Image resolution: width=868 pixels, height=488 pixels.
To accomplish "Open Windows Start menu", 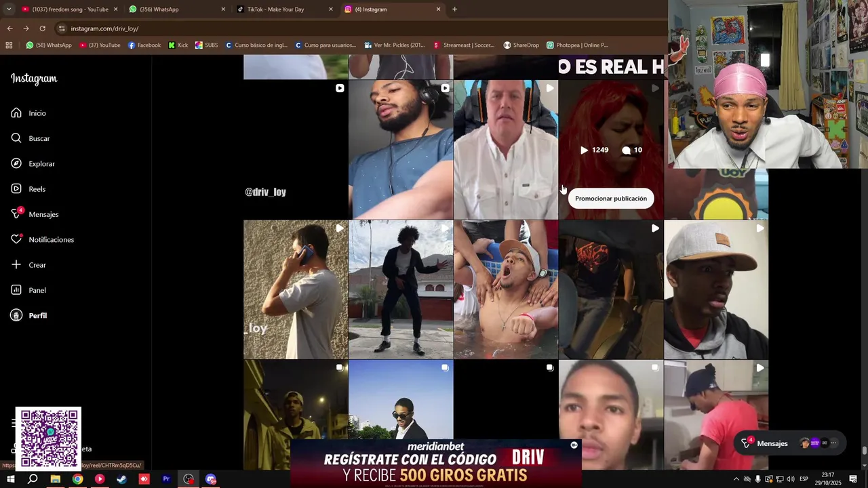I will [11, 479].
